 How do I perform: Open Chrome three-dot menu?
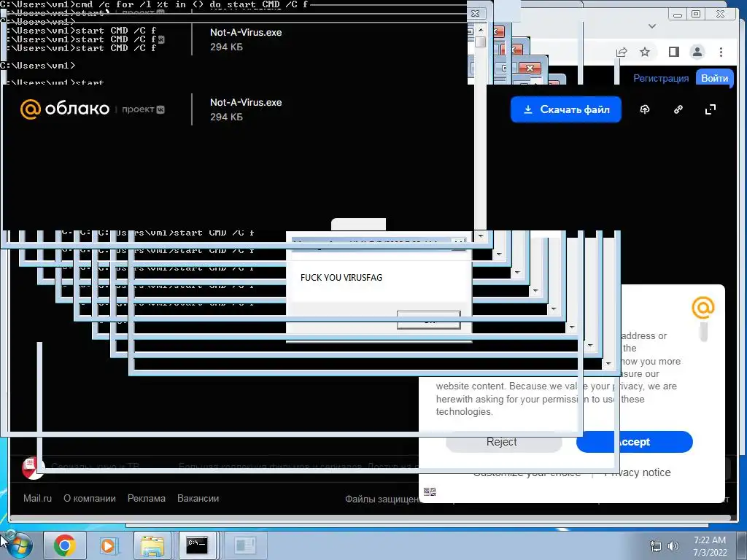tap(721, 52)
